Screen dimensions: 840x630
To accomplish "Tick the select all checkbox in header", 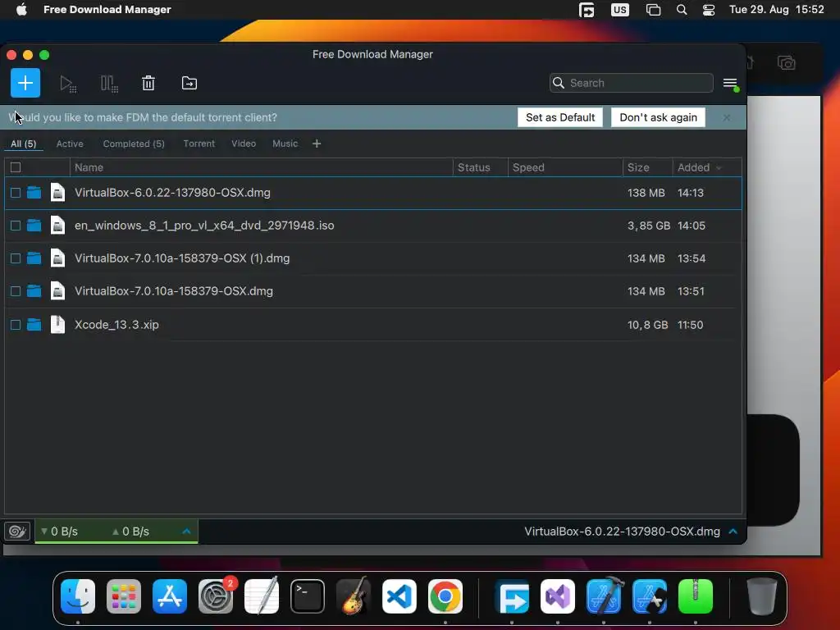I will [x=16, y=167].
